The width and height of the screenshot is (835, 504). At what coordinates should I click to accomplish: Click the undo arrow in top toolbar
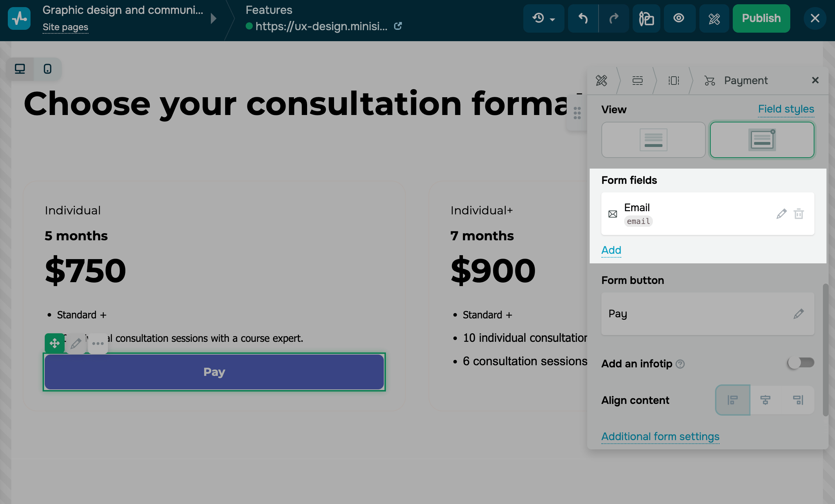point(583,18)
